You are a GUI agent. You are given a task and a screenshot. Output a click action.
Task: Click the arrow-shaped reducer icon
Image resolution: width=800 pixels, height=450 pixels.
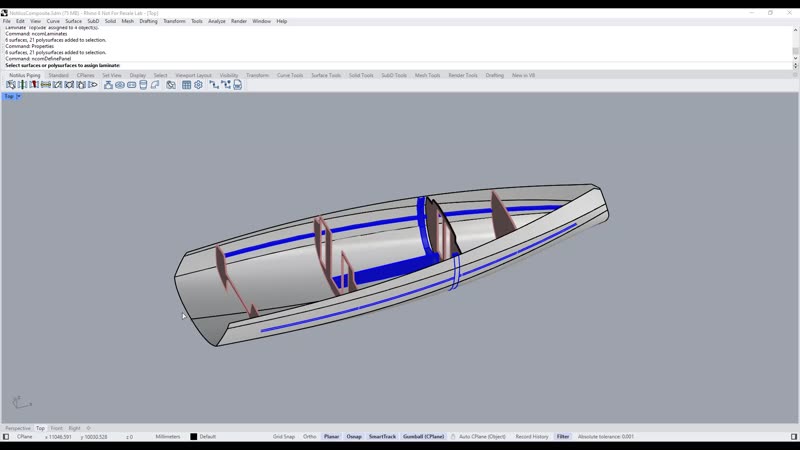92,85
